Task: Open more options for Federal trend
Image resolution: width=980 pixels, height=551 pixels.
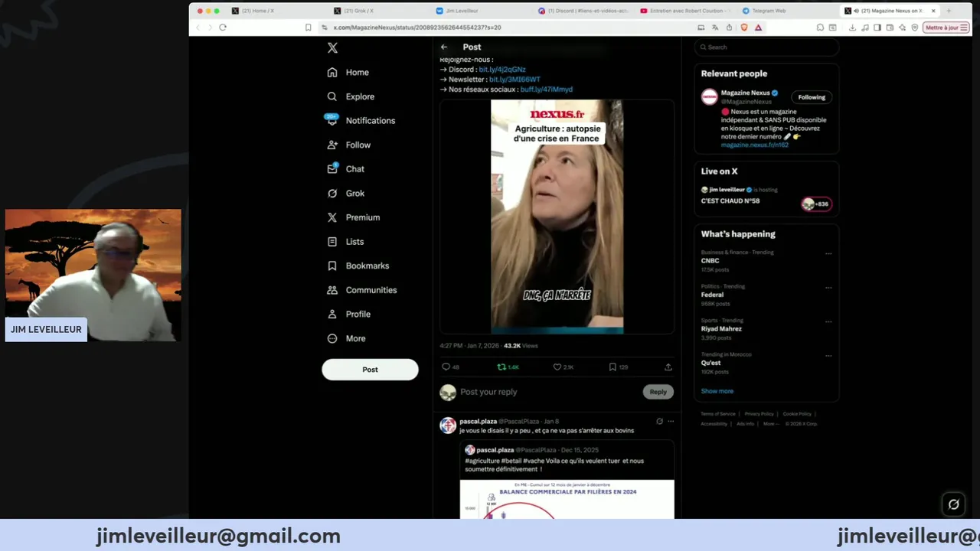Action: 828,288
